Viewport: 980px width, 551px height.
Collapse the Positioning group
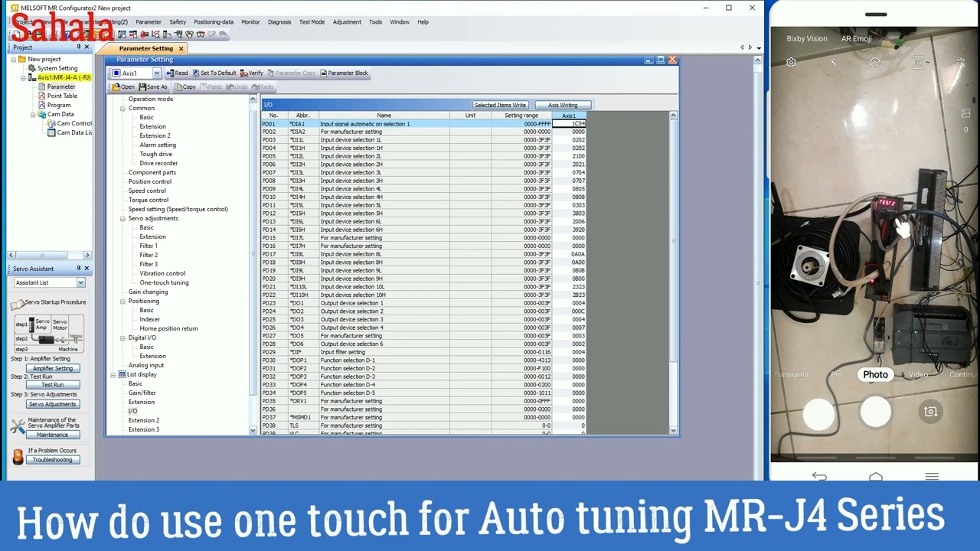tap(122, 301)
